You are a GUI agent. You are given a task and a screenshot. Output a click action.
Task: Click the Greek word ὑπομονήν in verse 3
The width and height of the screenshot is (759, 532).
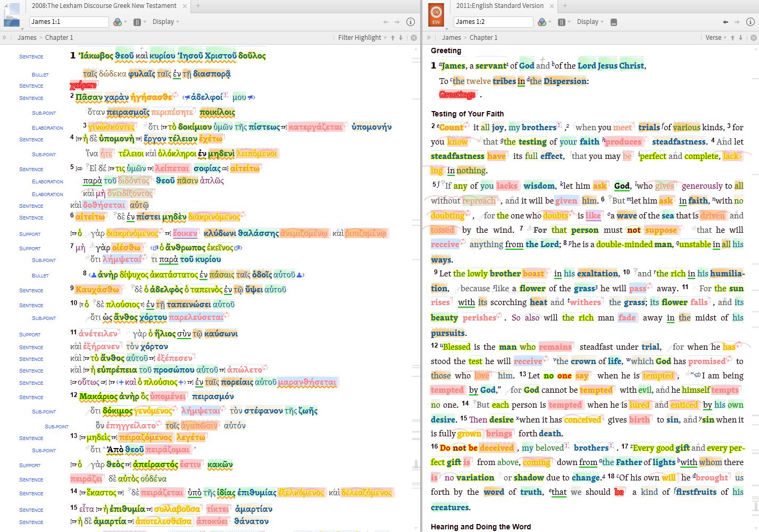tap(371, 127)
